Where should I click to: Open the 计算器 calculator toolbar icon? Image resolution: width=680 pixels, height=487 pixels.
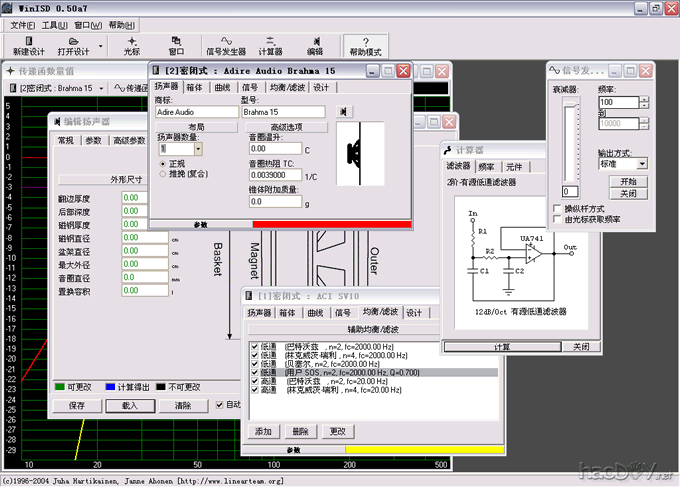click(270, 44)
